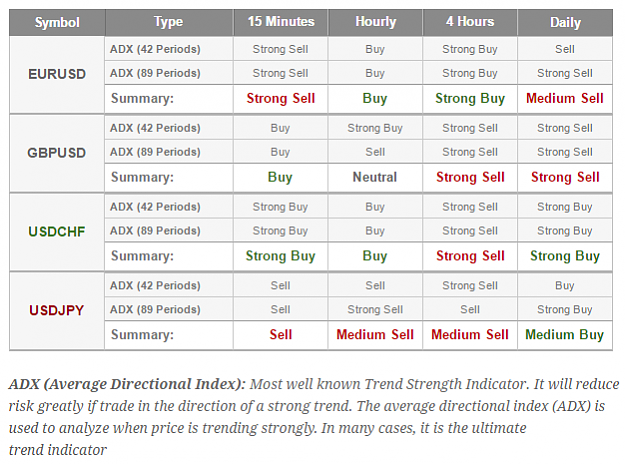Select USDCHF 4 Hours Strong Sell summary
The image size is (625, 464).
click(x=470, y=256)
